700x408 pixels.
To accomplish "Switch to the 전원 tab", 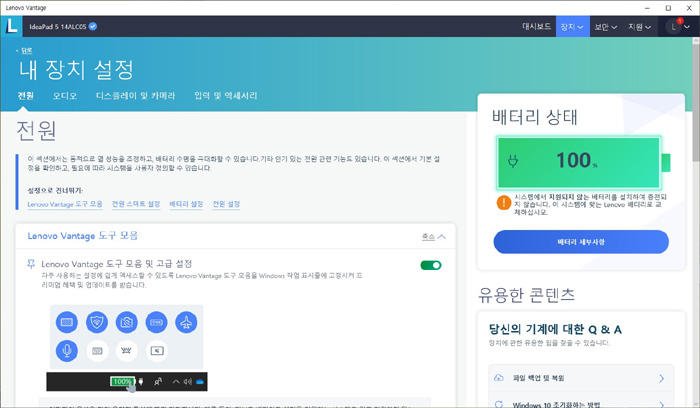I will (25, 96).
